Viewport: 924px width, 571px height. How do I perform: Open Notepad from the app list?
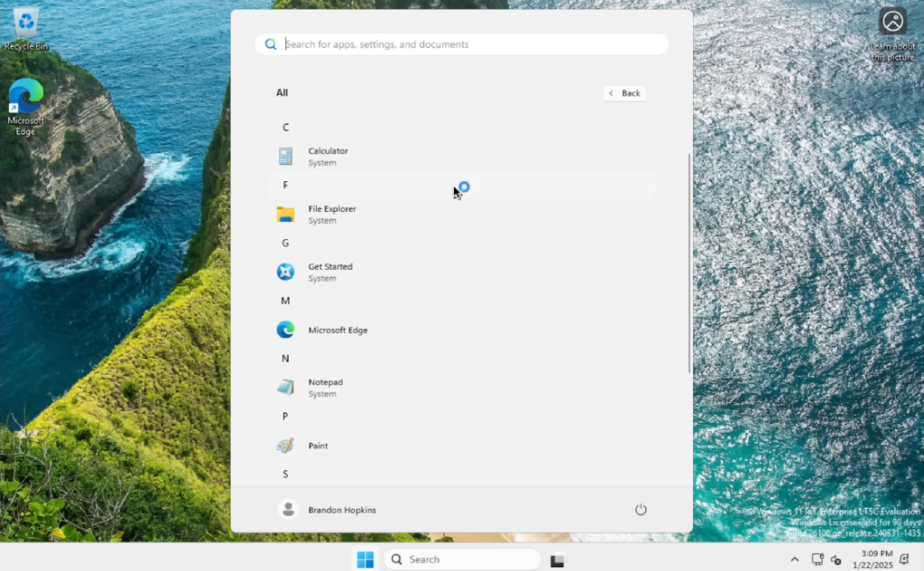point(326,387)
